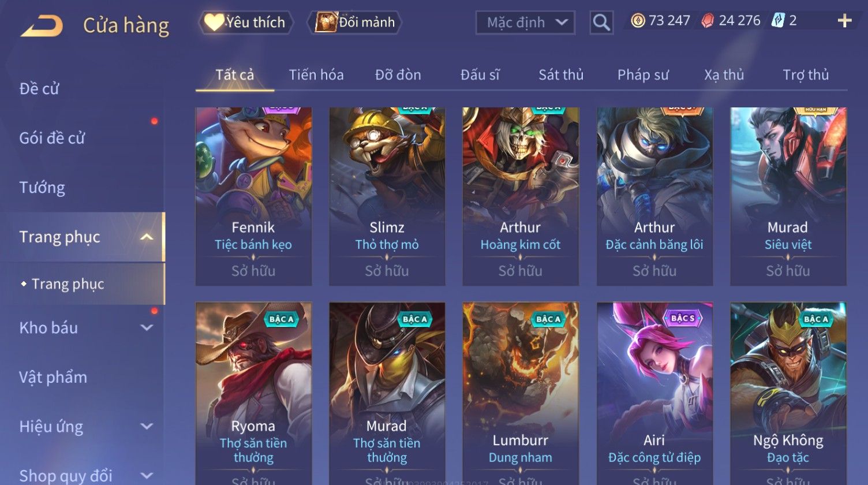Click the blue voucher ticket icon
868x485 pixels.
tap(778, 21)
